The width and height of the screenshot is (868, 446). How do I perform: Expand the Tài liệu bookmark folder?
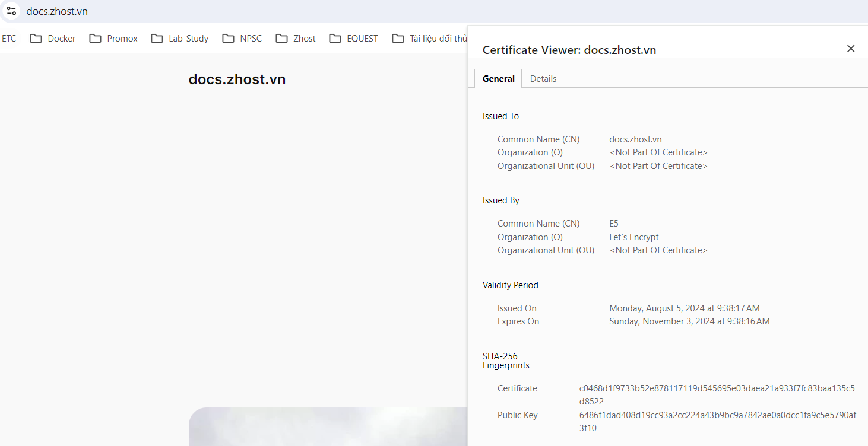click(430, 39)
